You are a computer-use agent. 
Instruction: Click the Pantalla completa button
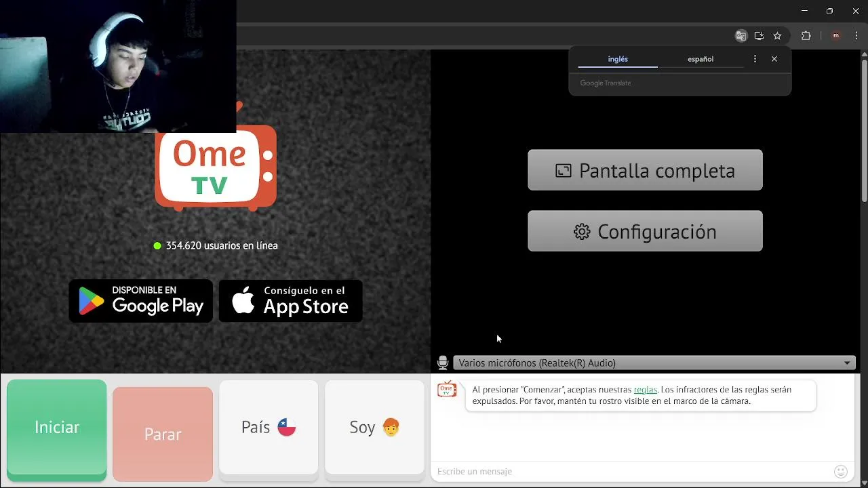coord(645,170)
